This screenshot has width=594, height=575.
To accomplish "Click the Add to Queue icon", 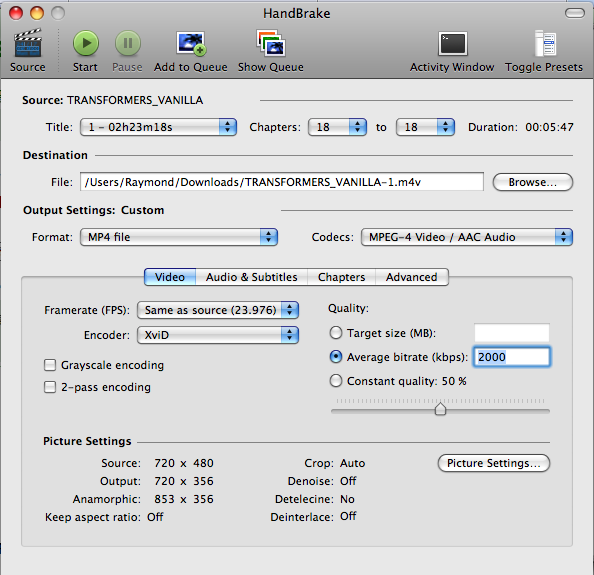I will coord(191,43).
